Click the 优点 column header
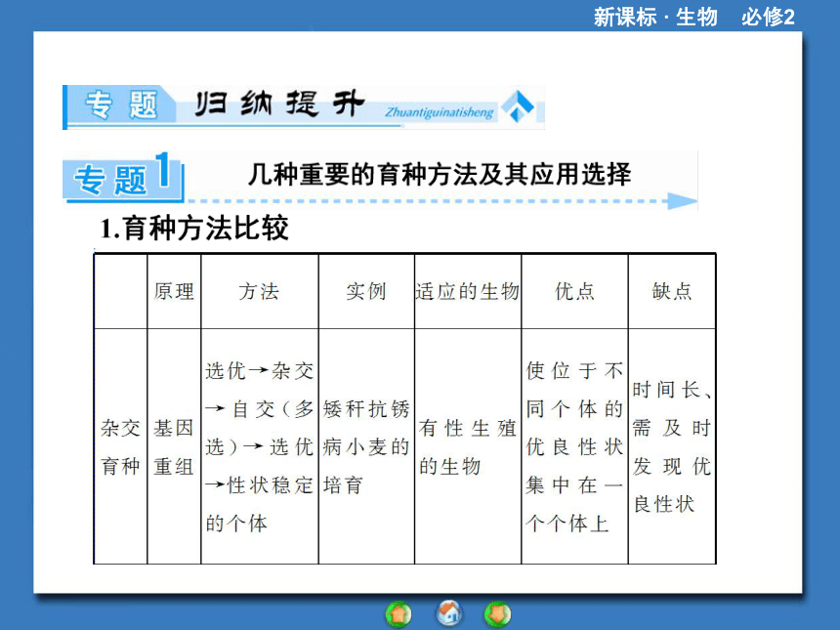 [x=574, y=291]
